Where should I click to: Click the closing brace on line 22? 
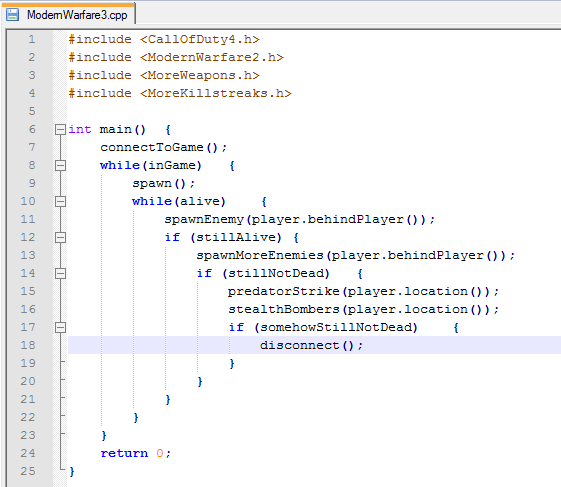point(136,418)
